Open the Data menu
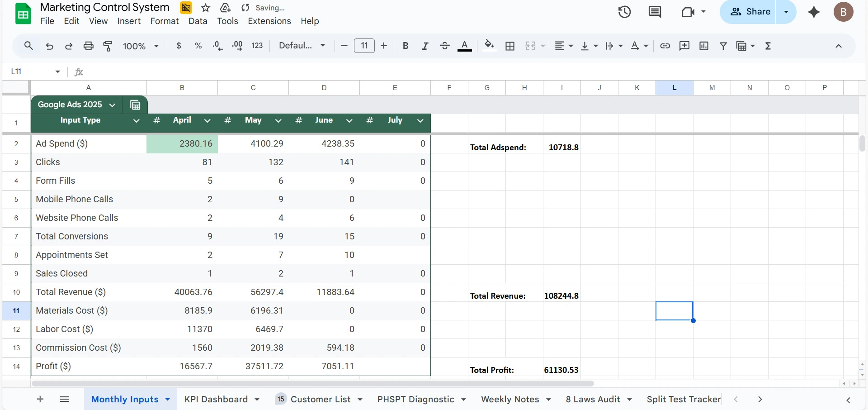This screenshot has height=410, width=868. [198, 21]
